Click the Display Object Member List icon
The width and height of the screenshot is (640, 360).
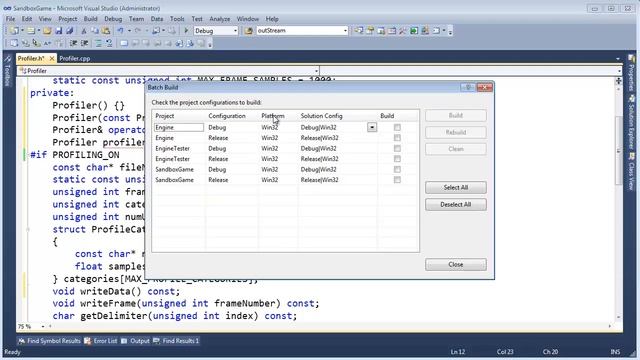click(x=14, y=43)
